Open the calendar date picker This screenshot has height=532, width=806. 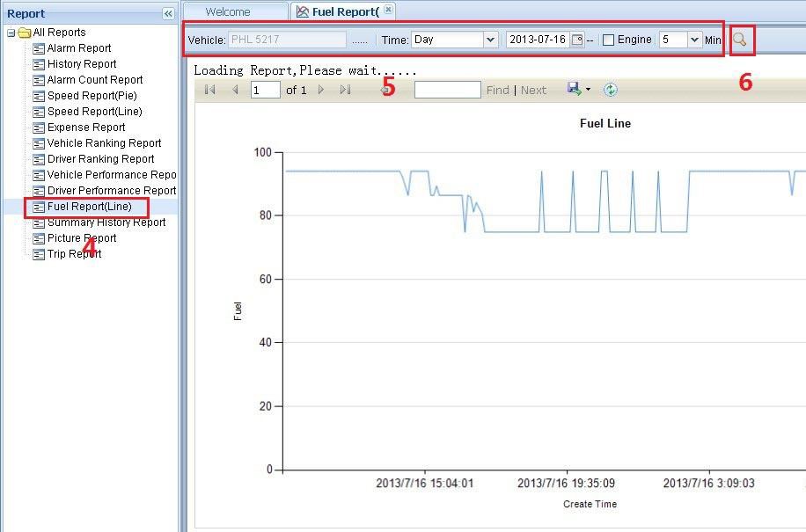click(577, 40)
